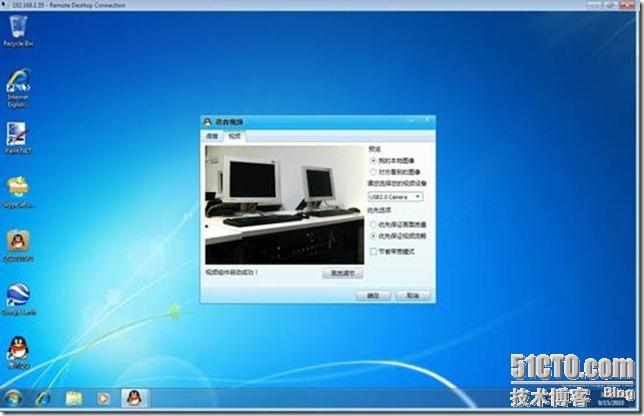644x416 pixels.
Task: Click the penguin icon in the dialog title bar
Action: (x=207, y=122)
